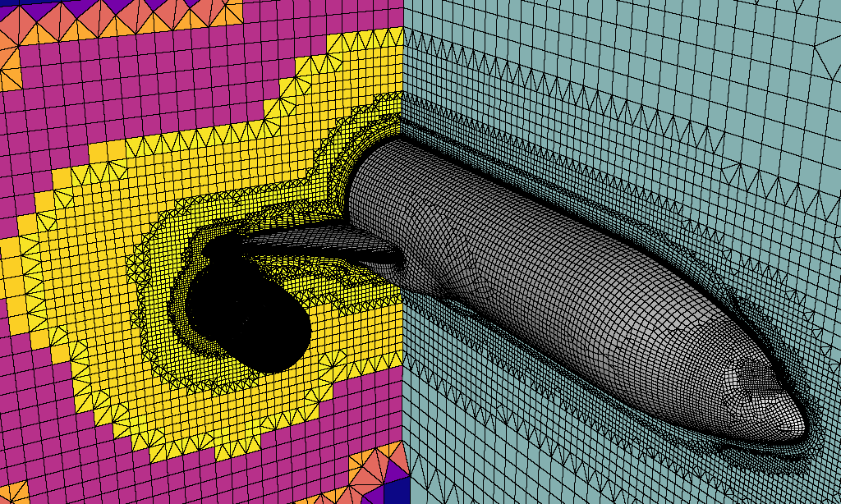Select the shuttle's fuselage surface mesh
This screenshot has height=504, width=841.
(x=575, y=263)
